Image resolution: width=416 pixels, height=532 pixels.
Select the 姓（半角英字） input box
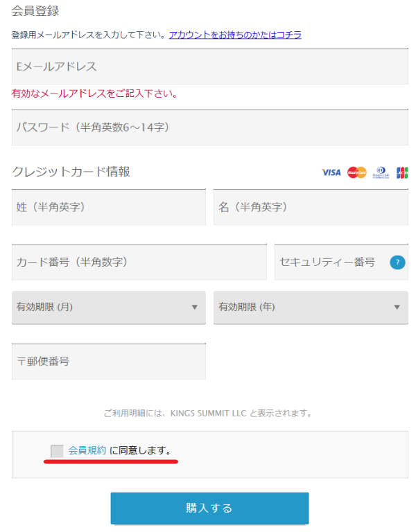point(109,207)
